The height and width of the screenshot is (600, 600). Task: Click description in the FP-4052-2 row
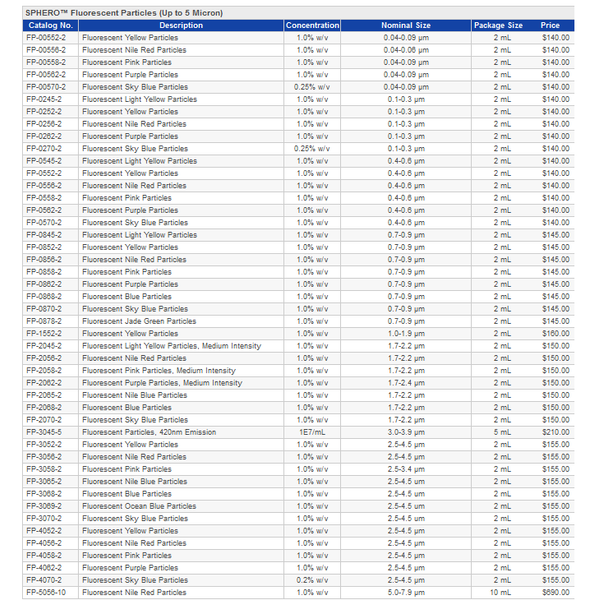(x=130, y=531)
